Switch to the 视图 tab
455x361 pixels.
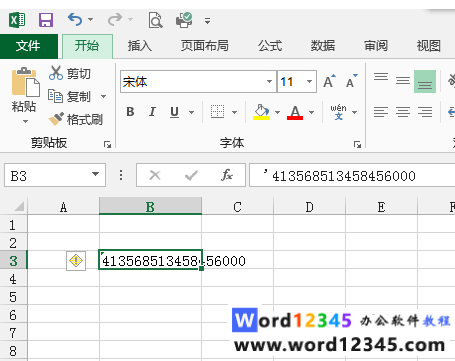(x=429, y=46)
